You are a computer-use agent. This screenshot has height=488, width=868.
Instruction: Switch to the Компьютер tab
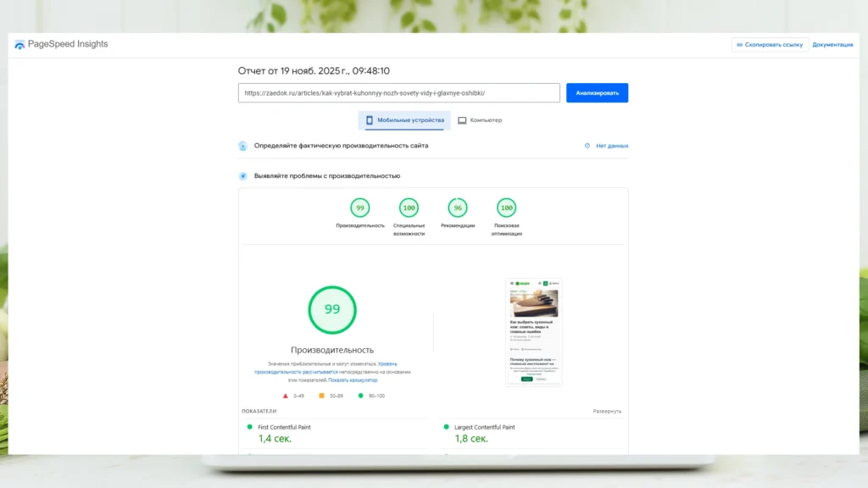click(x=481, y=120)
